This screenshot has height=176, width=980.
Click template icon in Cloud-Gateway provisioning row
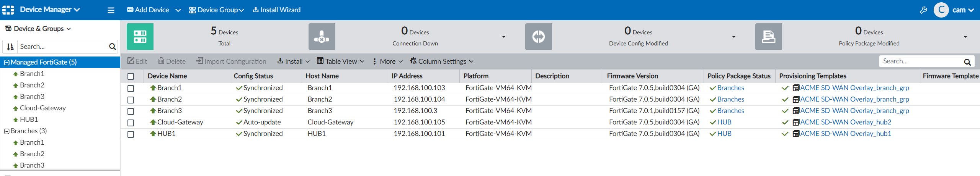pyautogui.click(x=796, y=122)
